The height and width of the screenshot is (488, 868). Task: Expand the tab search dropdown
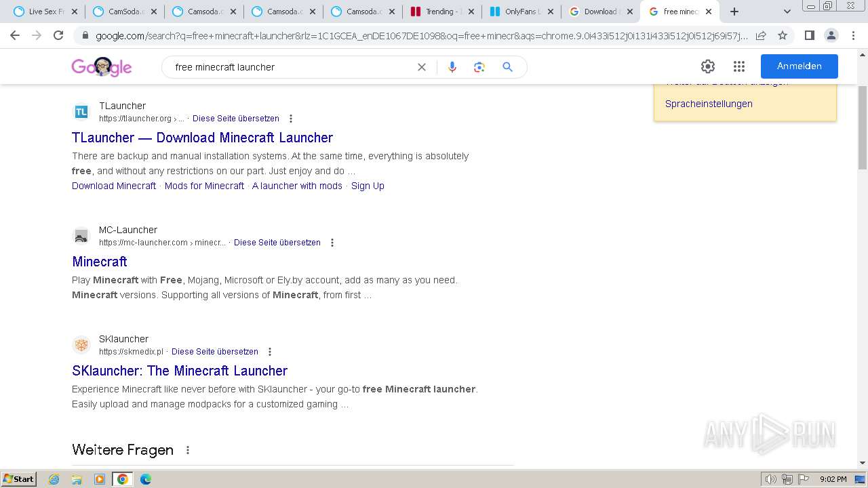[787, 12]
